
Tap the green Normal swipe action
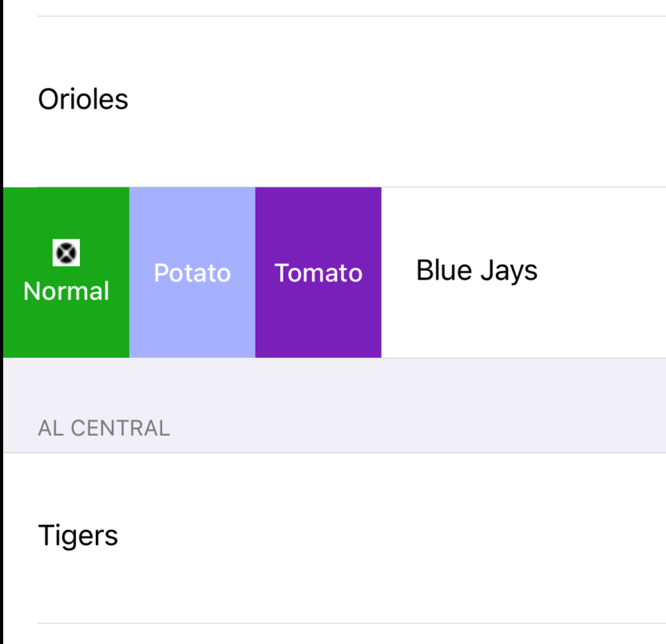click(x=66, y=272)
